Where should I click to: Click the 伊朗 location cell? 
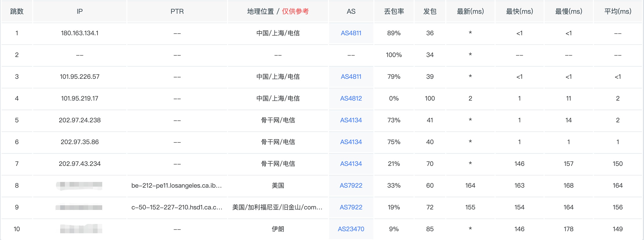(x=278, y=229)
